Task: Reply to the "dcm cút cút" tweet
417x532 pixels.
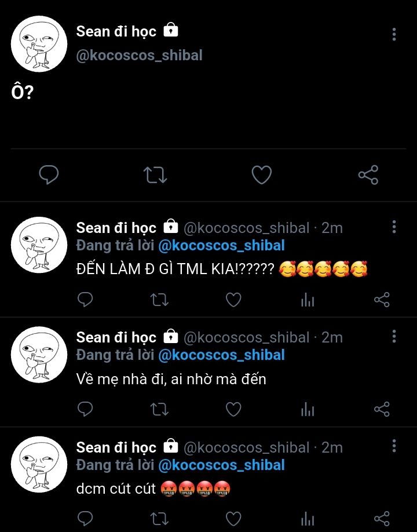Action: click(85, 518)
